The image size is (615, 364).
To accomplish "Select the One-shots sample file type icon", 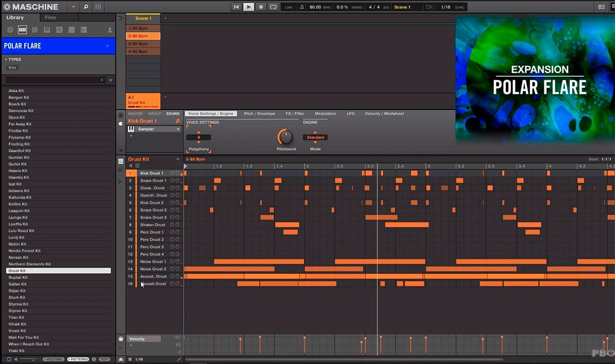I will point(84,30).
